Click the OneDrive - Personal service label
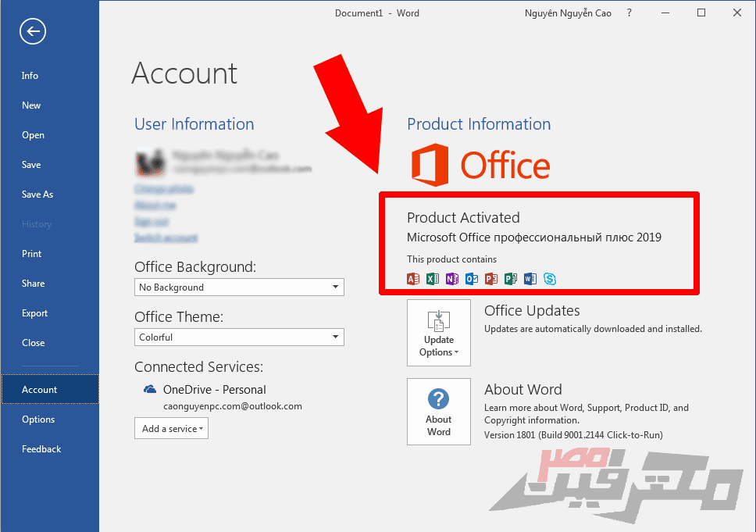 [x=215, y=390]
